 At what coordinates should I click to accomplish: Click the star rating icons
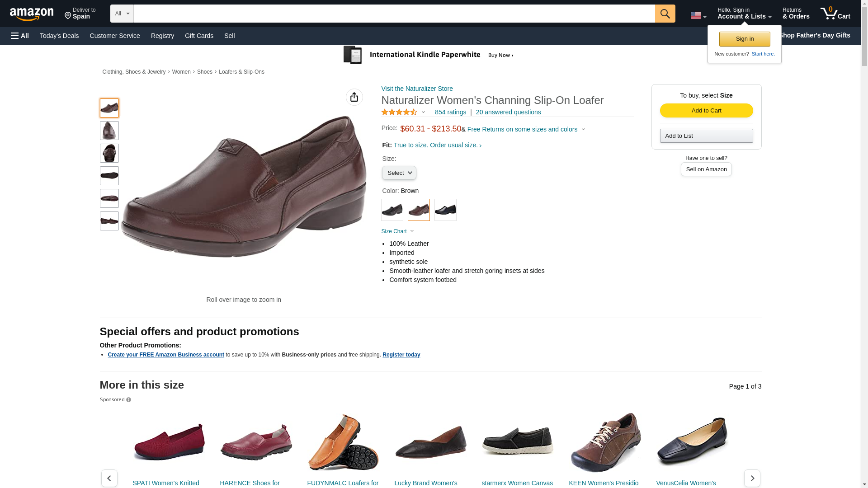399,112
